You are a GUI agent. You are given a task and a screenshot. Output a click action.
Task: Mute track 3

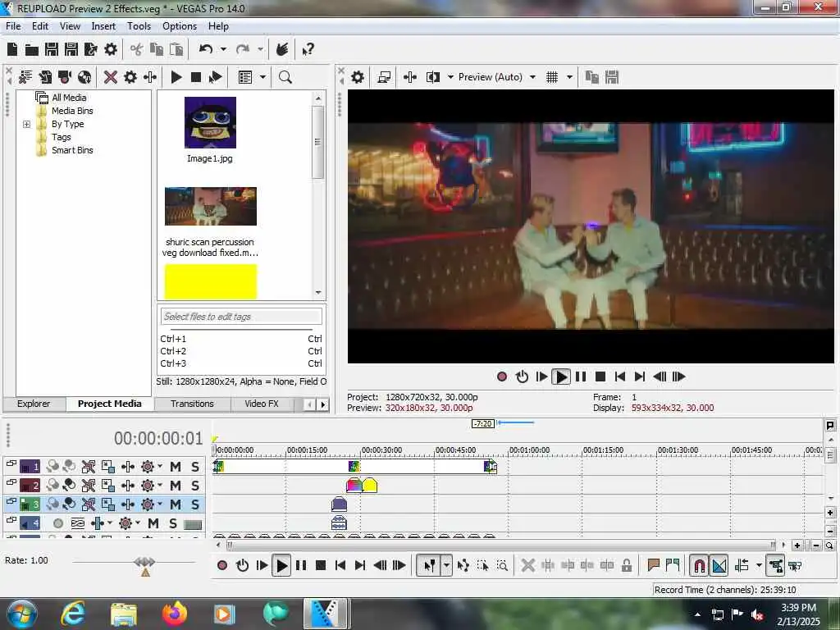pos(176,504)
